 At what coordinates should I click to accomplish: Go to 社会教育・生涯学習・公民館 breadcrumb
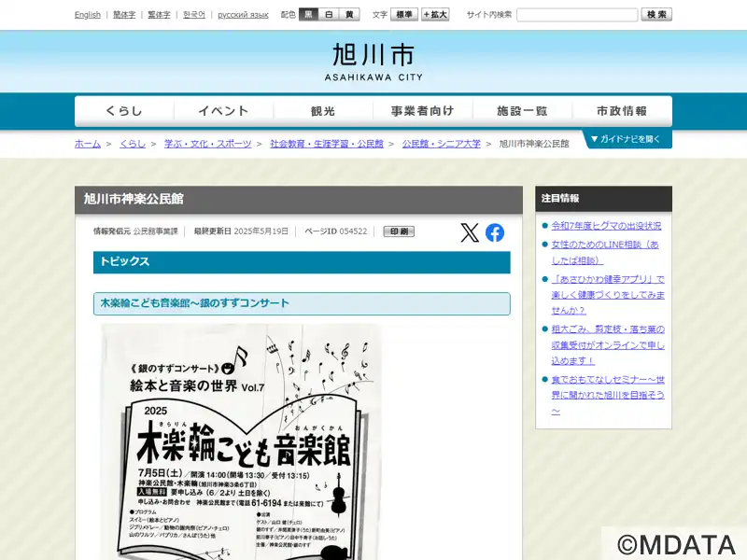(x=327, y=144)
